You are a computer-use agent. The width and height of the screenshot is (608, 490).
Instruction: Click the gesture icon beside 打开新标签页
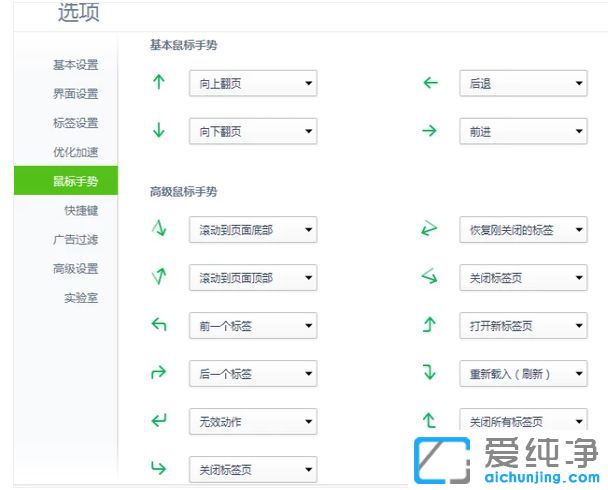[x=431, y=325]
